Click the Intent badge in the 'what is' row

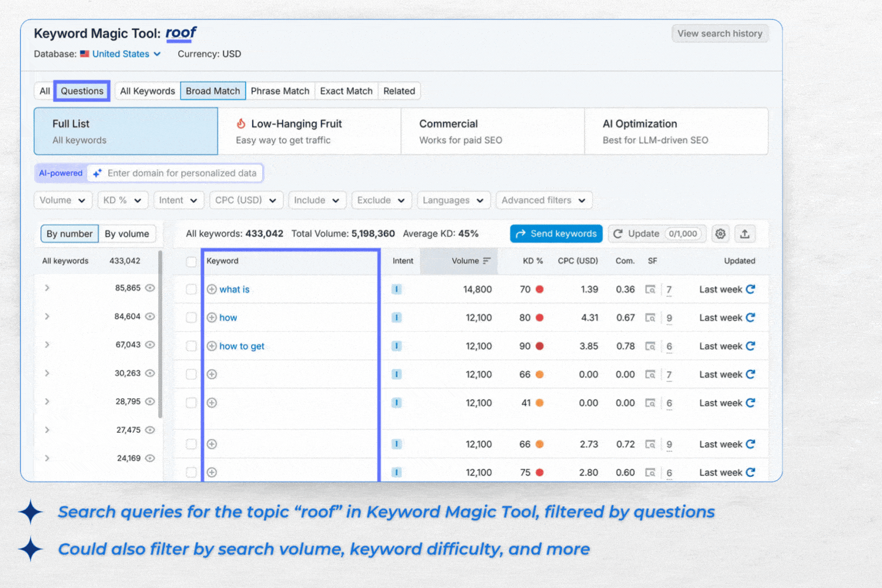click(x=397, y=289)
